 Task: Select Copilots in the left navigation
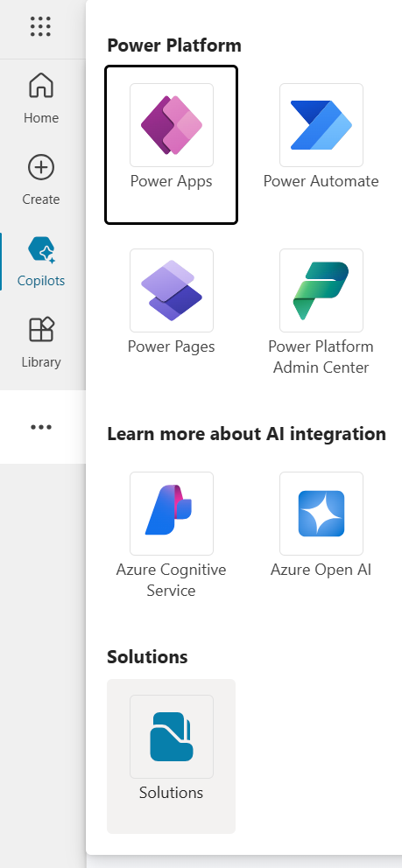pos(41,262)
